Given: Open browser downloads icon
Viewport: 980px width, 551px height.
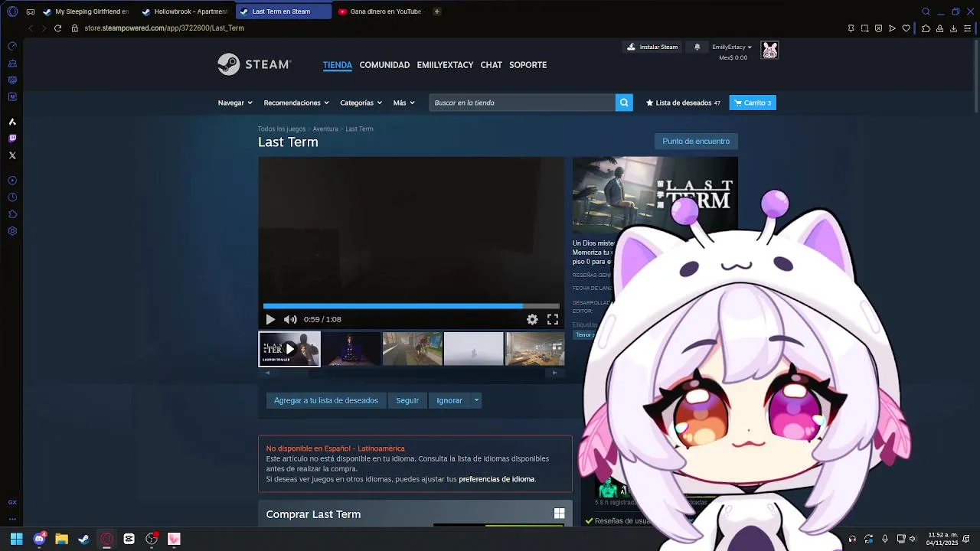Looking at the screenshot, I should pyautogui.click(x=953, y=28).
